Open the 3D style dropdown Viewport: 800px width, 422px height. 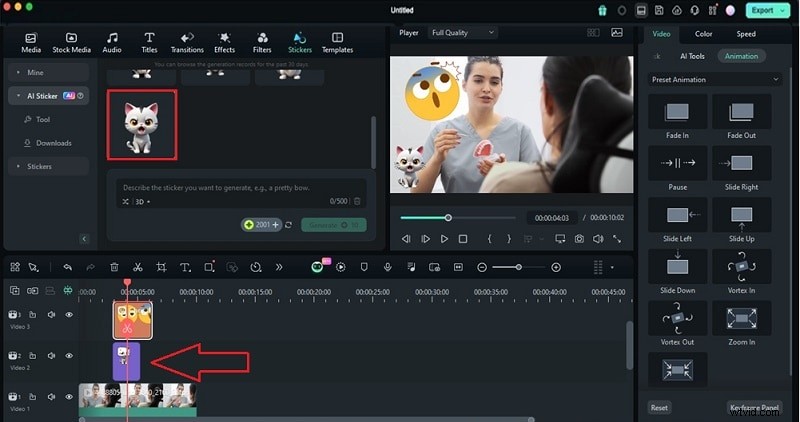[x=142, y=202]
